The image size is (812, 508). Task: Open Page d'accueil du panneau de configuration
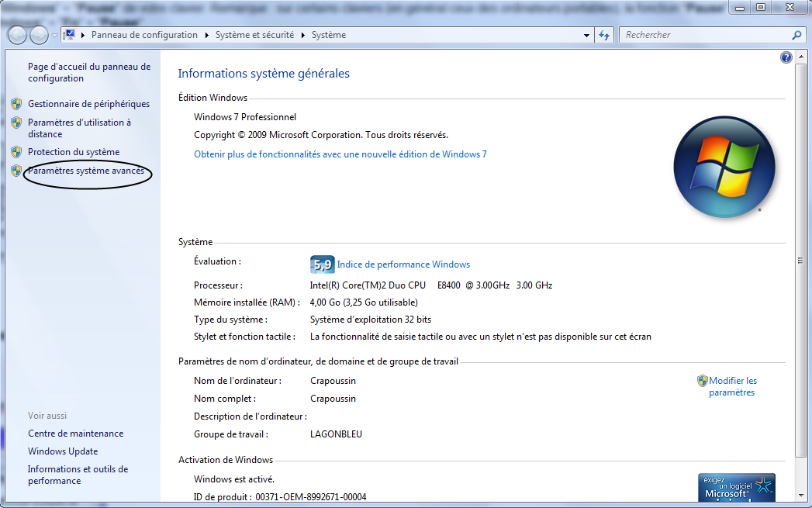coord(89,72)
